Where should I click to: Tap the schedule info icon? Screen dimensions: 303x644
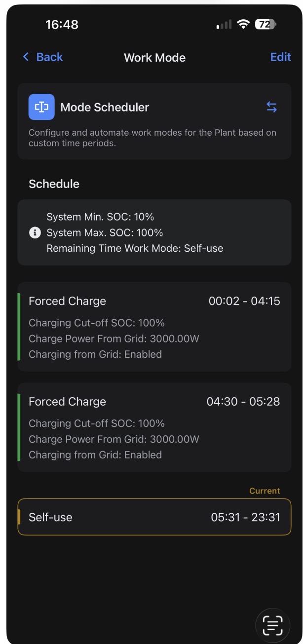click(35, 233)
